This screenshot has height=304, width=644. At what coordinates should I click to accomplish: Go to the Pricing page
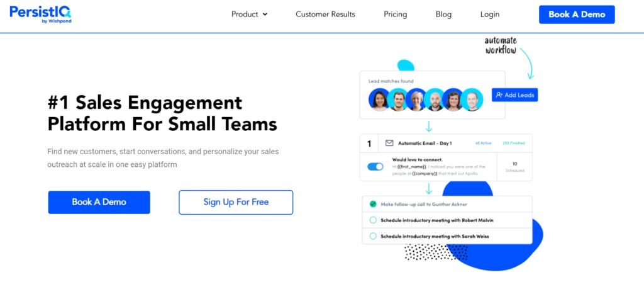tap(396, 14)
